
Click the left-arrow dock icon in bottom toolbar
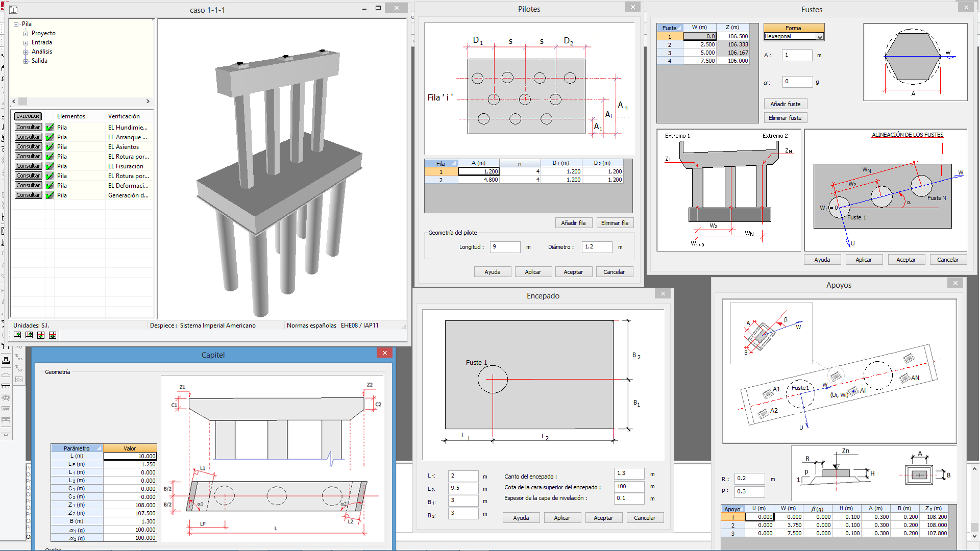click(x=29, y=335)
